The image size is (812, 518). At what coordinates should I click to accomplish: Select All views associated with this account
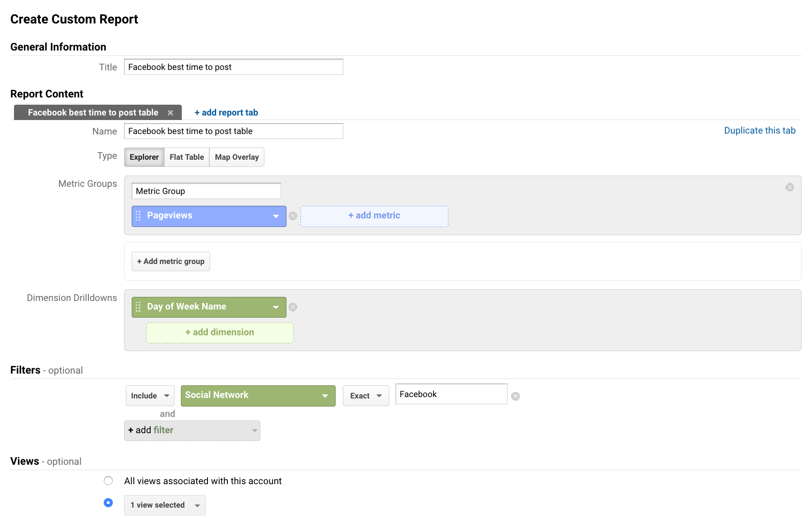click(108, 481)
